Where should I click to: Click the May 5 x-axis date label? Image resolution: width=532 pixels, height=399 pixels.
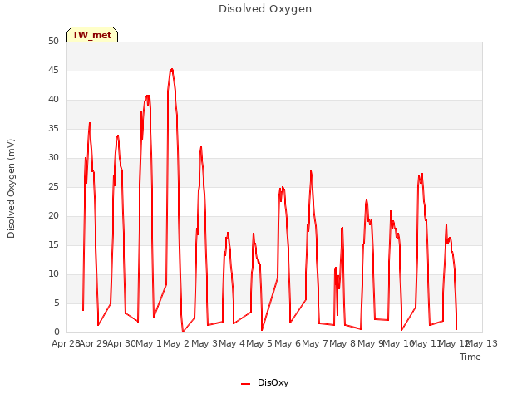click(259, 343)
